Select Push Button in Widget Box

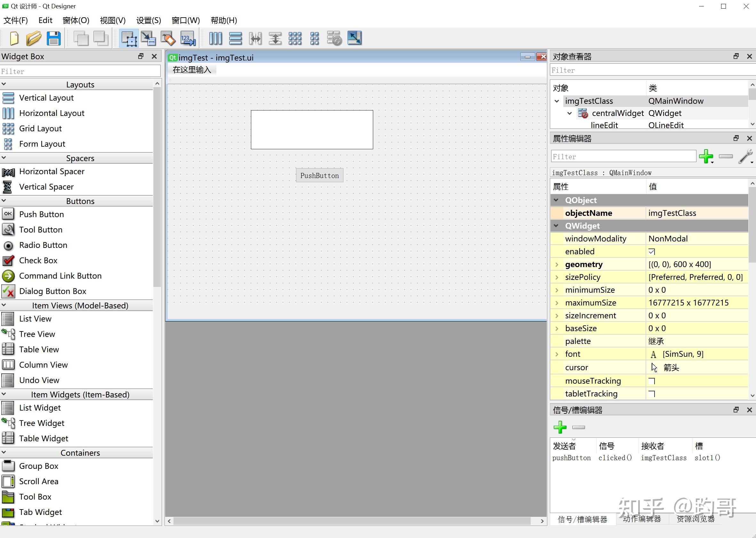point(41,214)
